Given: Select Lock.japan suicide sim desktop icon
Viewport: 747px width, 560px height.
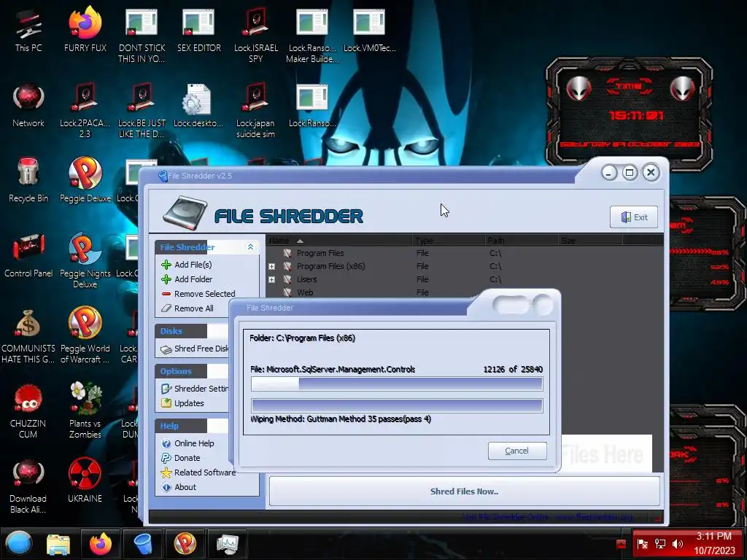Looking at the screenshot, I should [256, 111].
